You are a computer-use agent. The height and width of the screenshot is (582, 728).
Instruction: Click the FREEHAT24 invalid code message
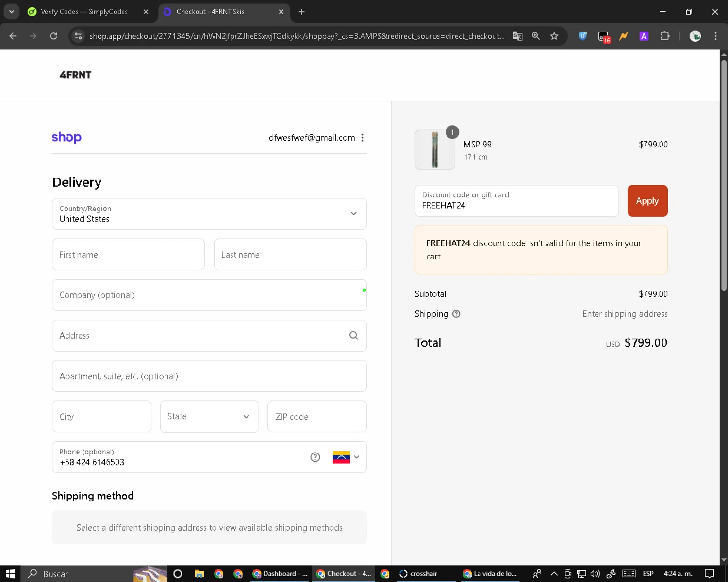[x=541, y=250]
